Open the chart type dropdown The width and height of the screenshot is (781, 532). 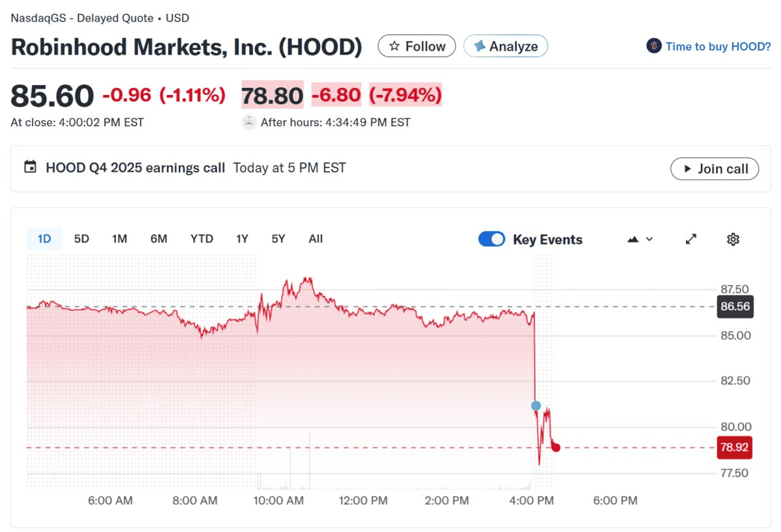[x=640, y=239]
